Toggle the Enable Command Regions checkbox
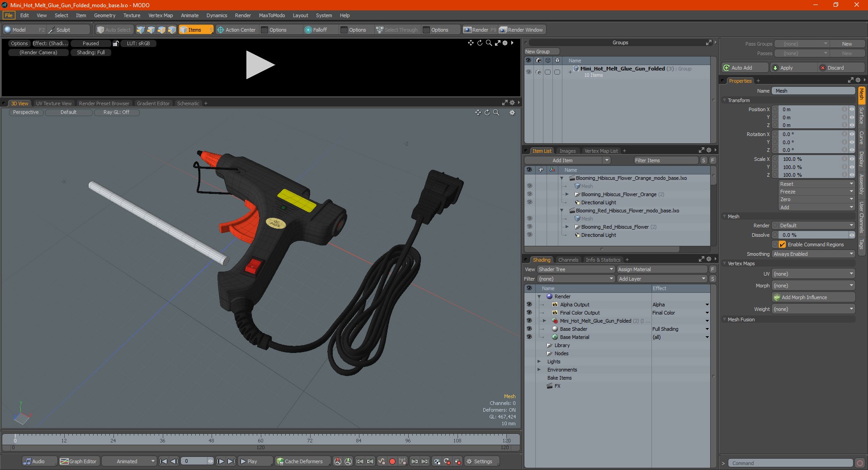Image resolution: width=868 pixels, height=470 pixels. click(x=782, y=244)
